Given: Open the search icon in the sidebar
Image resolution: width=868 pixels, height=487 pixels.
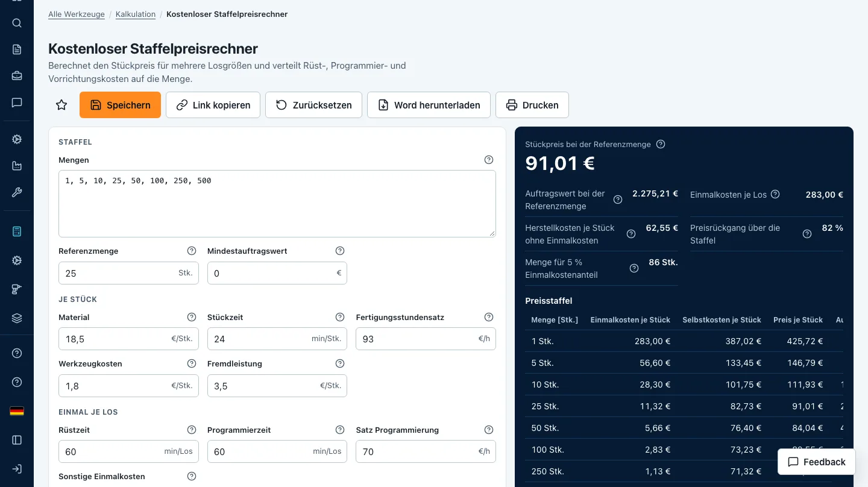Looking at the screenshot, I should click(x=17, y=24).
